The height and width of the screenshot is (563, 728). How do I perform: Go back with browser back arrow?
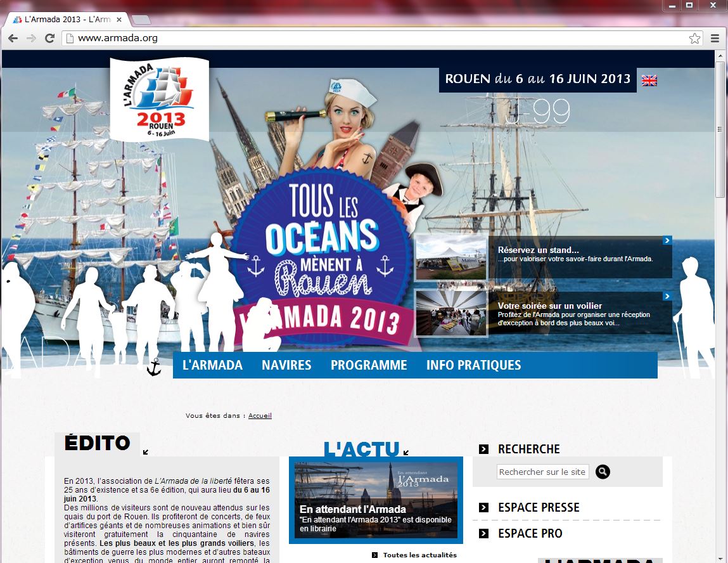[x=13, y=38]
